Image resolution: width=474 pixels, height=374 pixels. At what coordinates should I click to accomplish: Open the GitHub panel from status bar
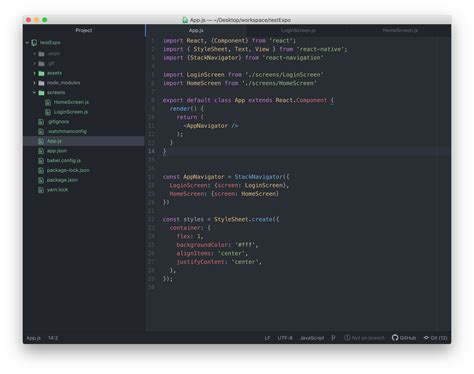point(404,338)
